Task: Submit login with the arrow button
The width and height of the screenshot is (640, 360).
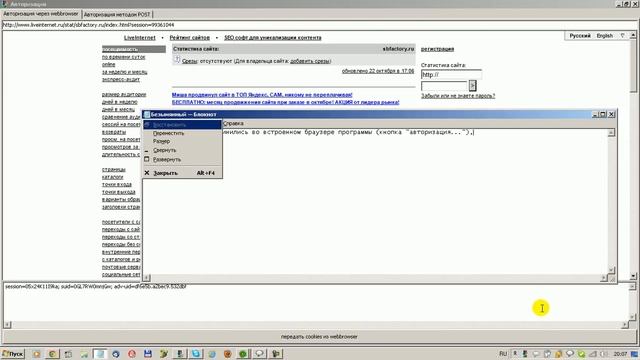Action: [x=472, y=86]
